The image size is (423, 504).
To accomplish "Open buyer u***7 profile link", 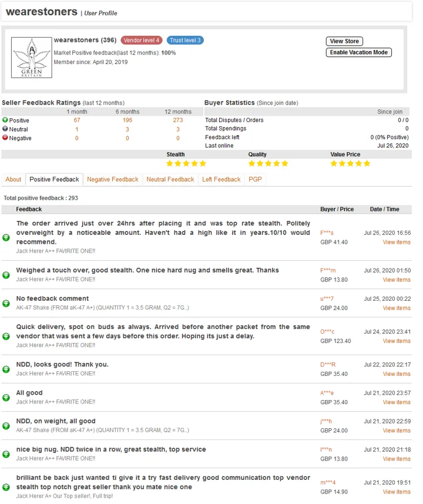I will pos(327,298).
